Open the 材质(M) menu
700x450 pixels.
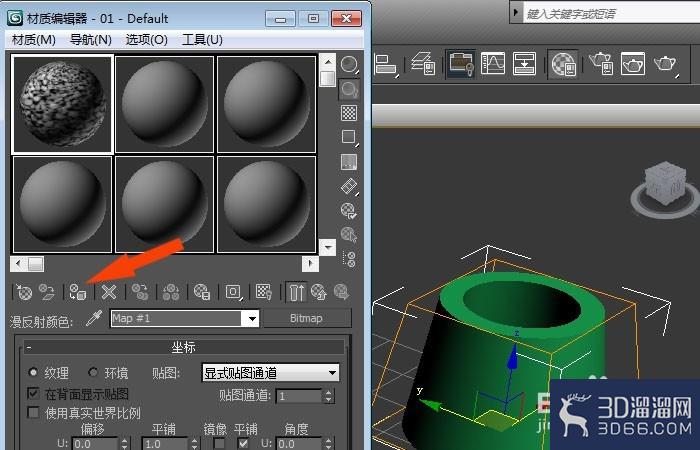coord(34,40)
